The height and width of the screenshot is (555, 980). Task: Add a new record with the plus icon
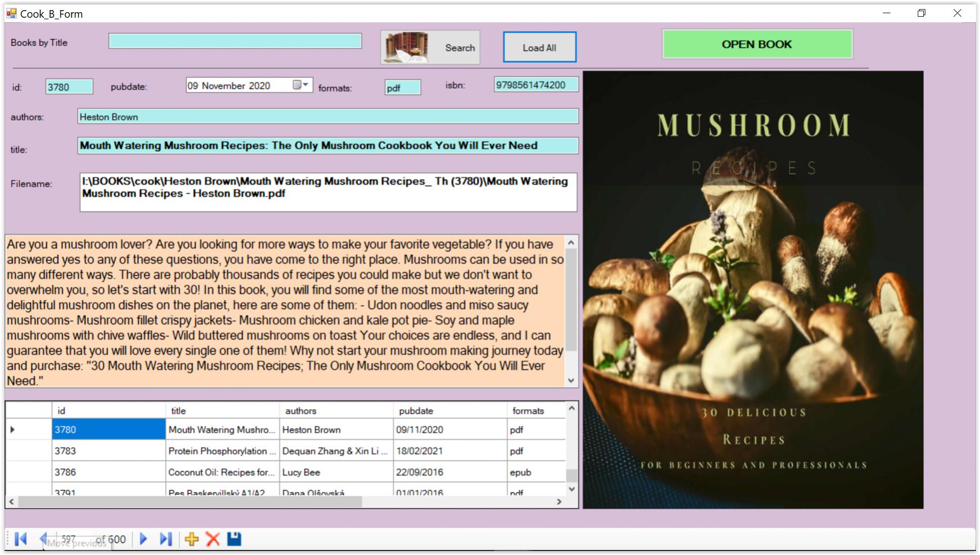(192, 539)
